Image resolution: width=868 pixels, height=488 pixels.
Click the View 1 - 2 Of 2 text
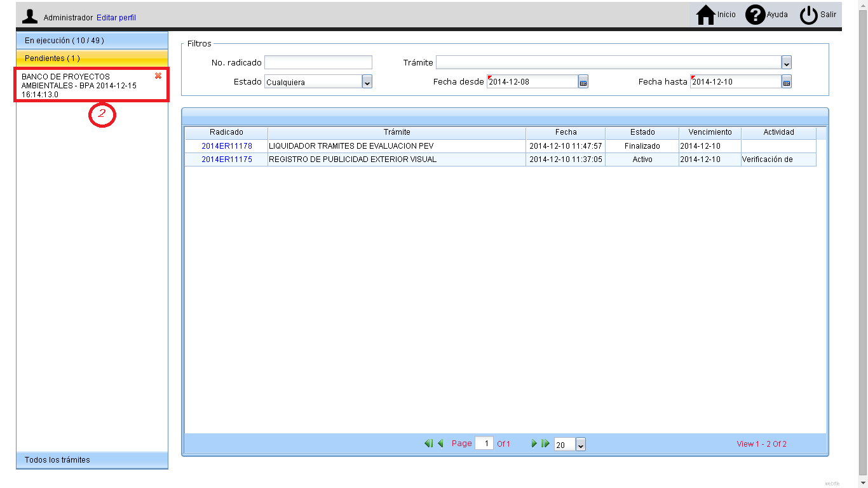(761, 444)
